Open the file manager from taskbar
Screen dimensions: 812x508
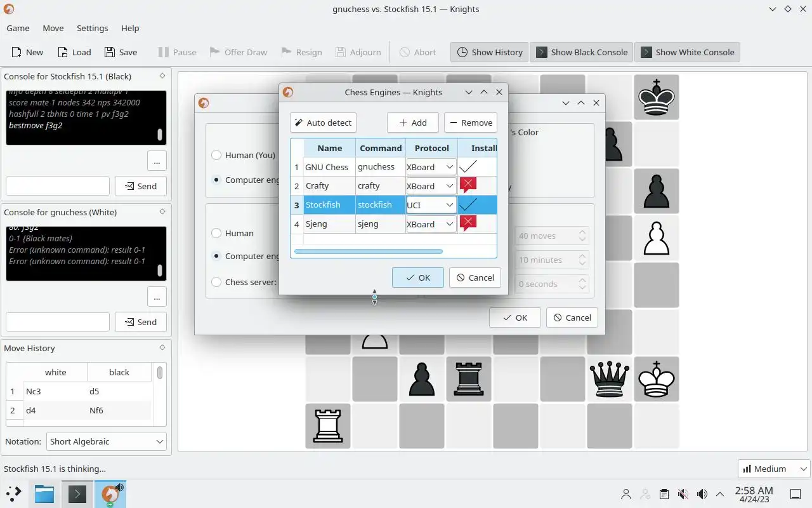(44, 494)
